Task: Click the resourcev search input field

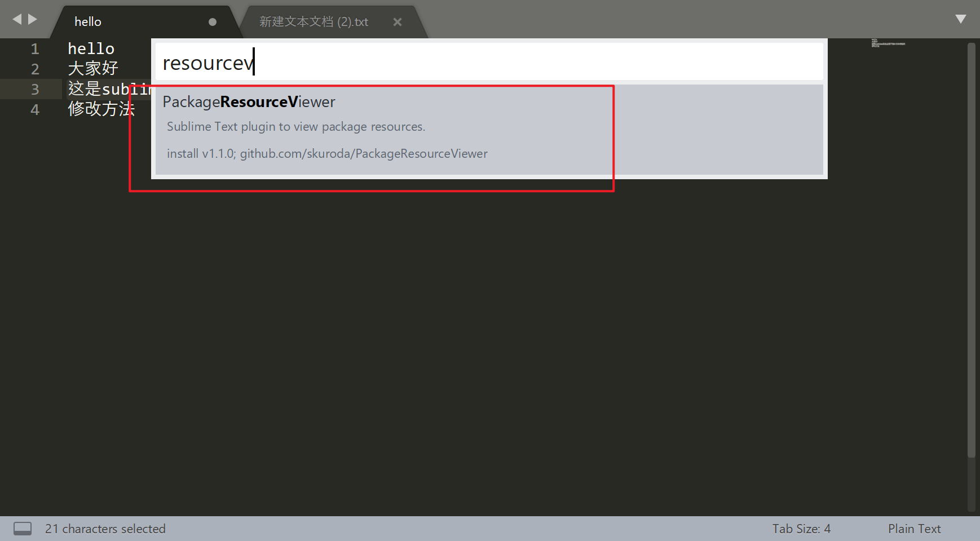Action: pyautogui.click(x=489, y=61)
